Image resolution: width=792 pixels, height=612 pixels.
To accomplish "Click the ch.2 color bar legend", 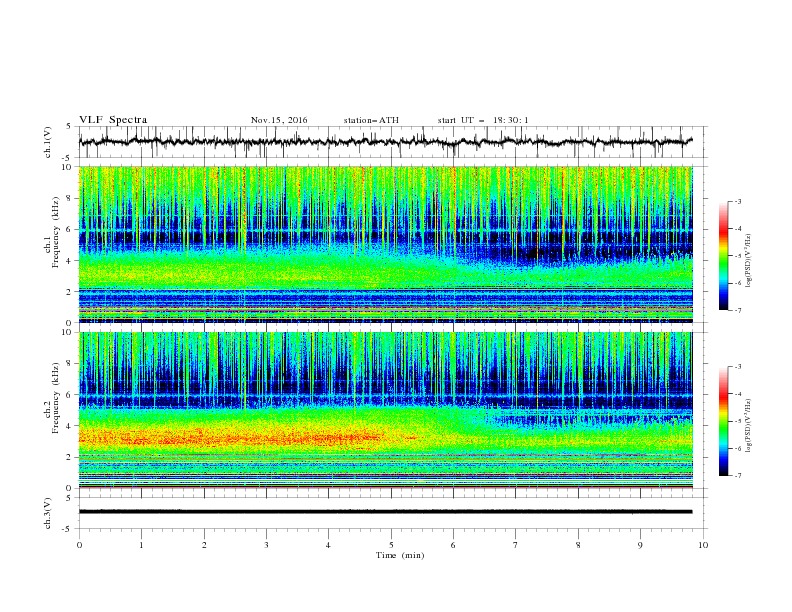I will tap(723, 421).
